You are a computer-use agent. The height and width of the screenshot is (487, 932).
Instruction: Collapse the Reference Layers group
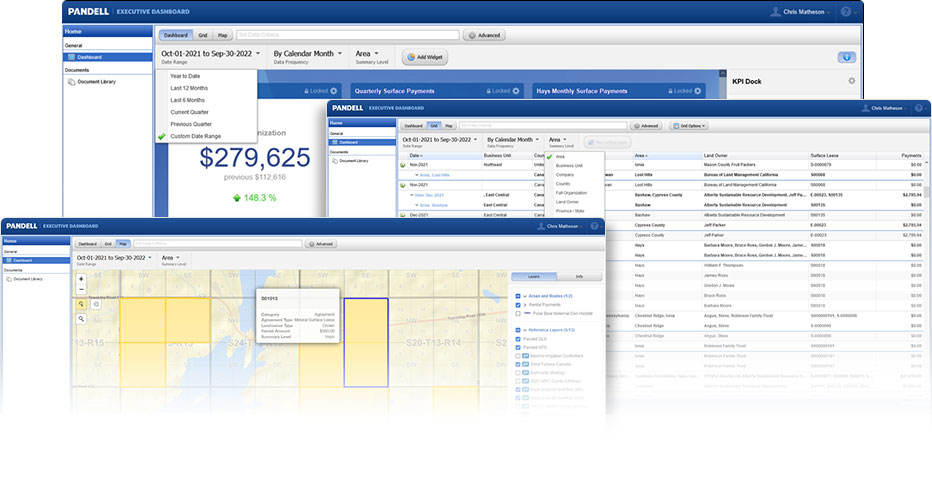[525, 330]
